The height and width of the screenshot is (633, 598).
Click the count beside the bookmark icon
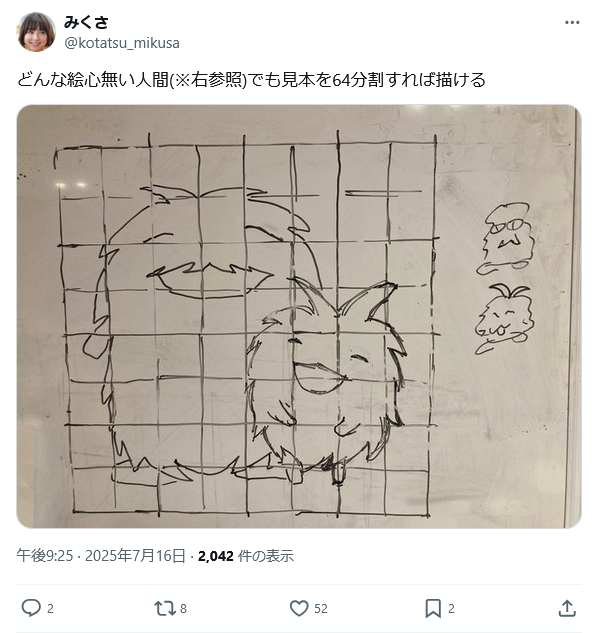451,608
